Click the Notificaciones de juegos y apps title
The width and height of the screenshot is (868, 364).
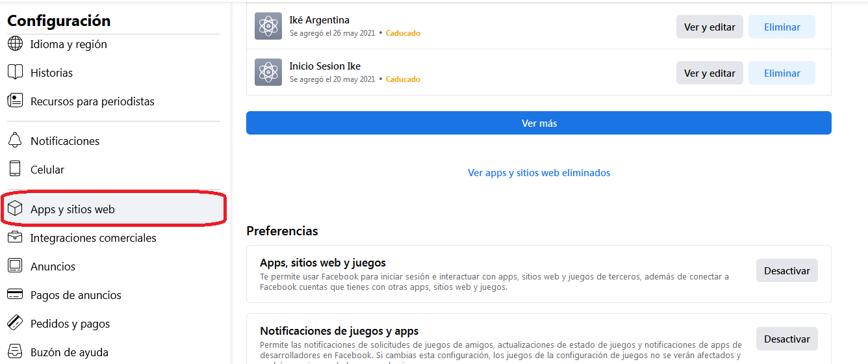coord(339,331)
